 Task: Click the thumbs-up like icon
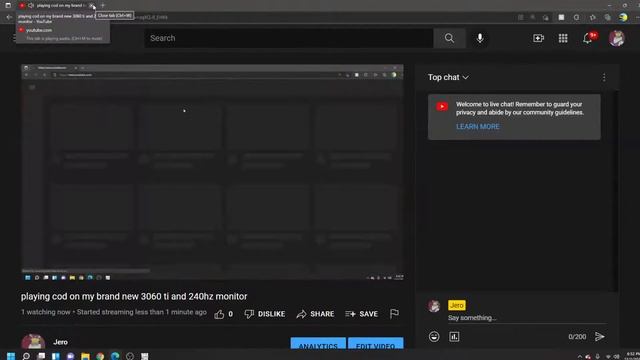(219, 314)
